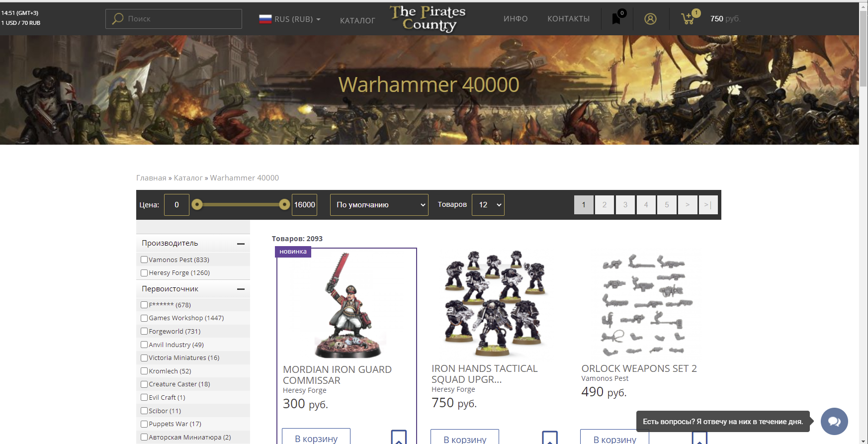Enable the Games Workshop source filter
The height and width of the screenshot is (444, 868).
(144, 318)
